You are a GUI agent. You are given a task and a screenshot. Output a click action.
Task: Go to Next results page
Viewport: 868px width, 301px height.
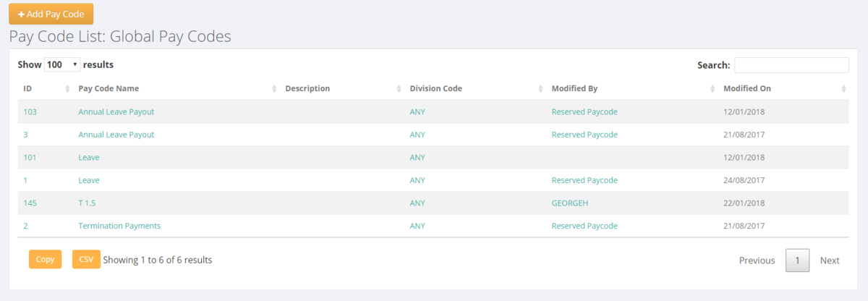[830, 260]
